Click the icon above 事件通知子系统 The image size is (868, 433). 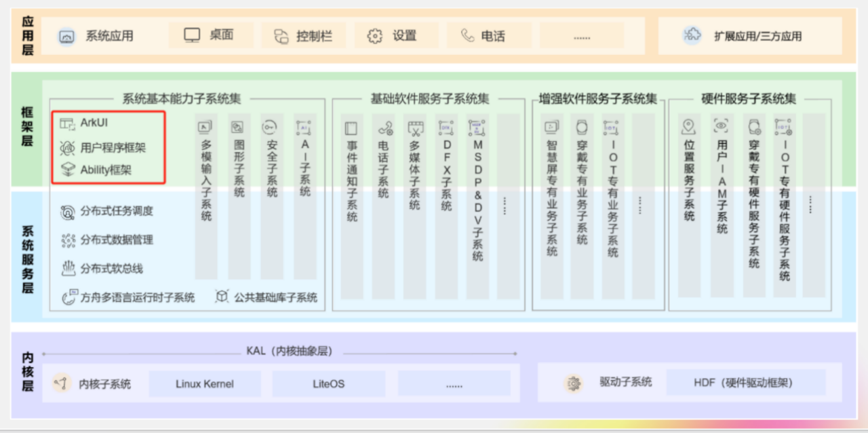click(x=351, y=128)
